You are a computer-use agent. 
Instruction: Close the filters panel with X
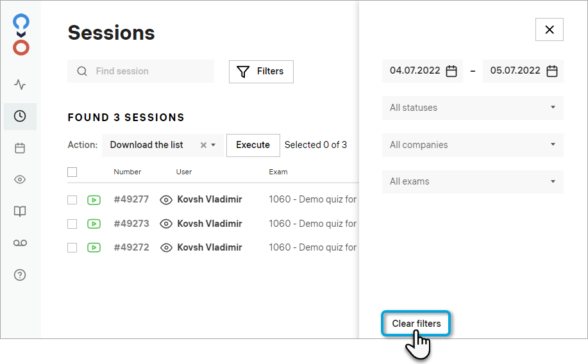(550, 29)
